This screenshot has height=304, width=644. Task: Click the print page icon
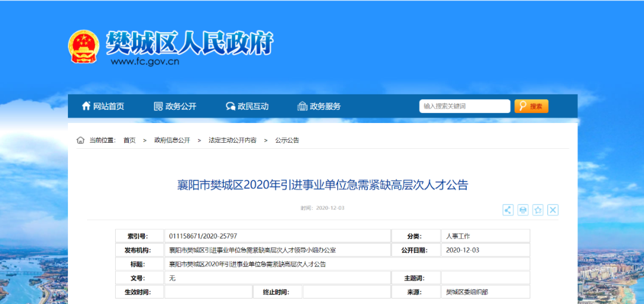click(x=523, y=210)
